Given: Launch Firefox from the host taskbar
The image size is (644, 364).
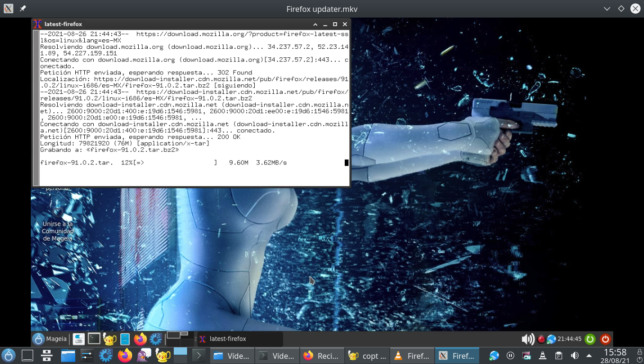Looking at the screenshot, I should (125, 355).
